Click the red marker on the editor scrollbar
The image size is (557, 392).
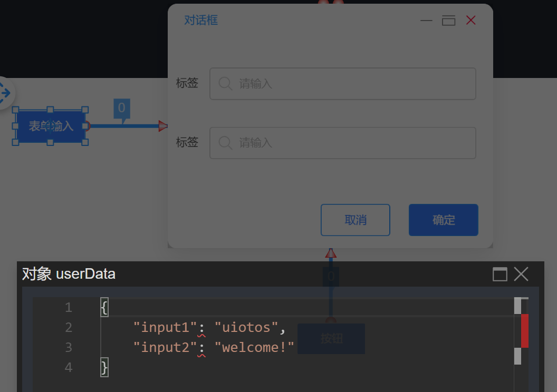pyautogui.click(x=524, y=330)
